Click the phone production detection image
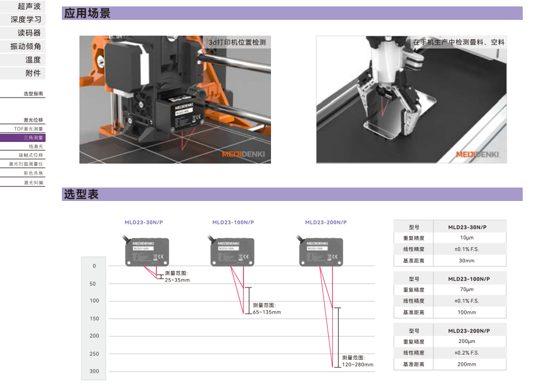 coord(411,99)
